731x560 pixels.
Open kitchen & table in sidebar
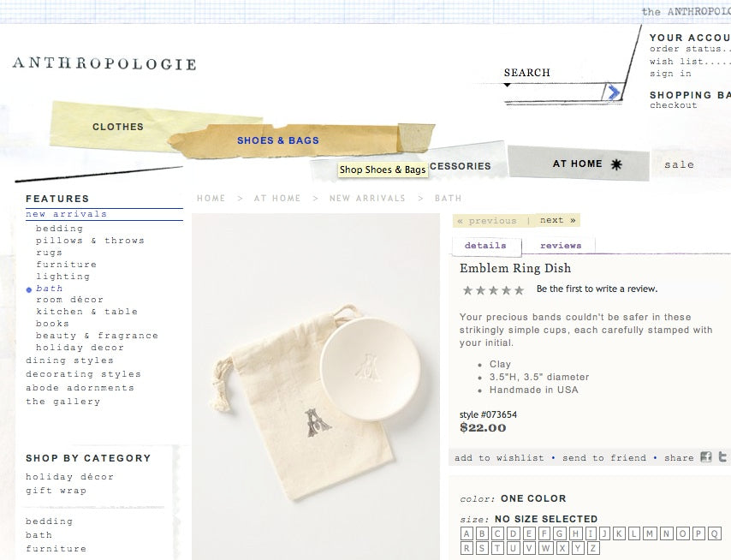[x=86, y=312]
